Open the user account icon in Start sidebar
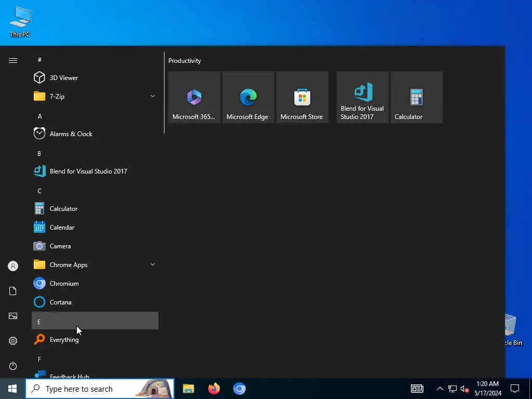The width and height of the screenshot is (532, 399). [x=13, y=266]
